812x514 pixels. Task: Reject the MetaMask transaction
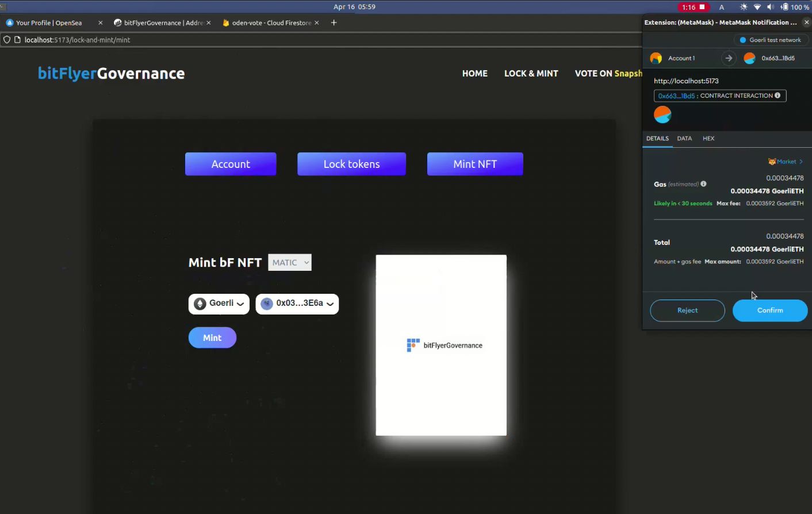[687, 310]
